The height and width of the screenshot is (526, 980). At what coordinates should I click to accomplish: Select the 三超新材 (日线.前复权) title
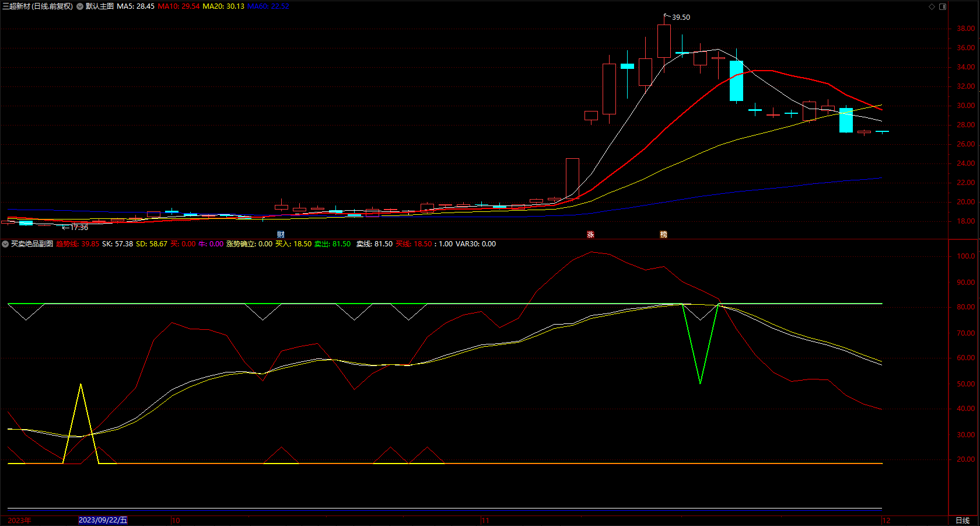coord(38,6)
